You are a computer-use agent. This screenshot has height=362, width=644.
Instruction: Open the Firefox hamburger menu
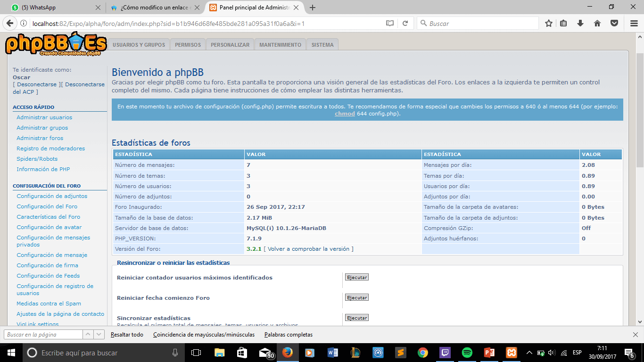[x=634, y=23]
